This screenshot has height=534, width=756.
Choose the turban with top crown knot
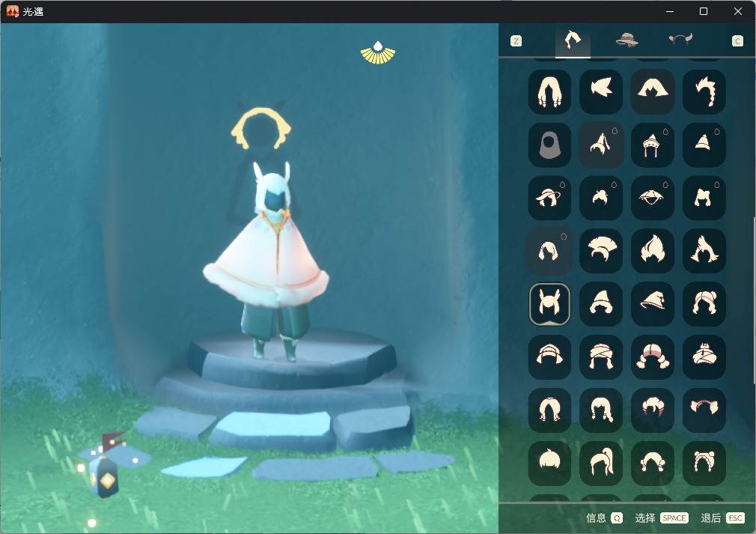pos(704,357)
